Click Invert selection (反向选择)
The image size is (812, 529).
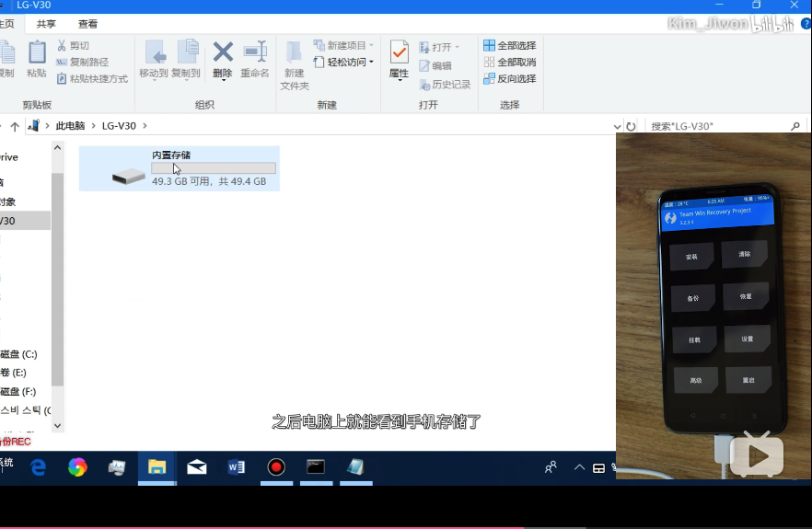coord(510,79)
